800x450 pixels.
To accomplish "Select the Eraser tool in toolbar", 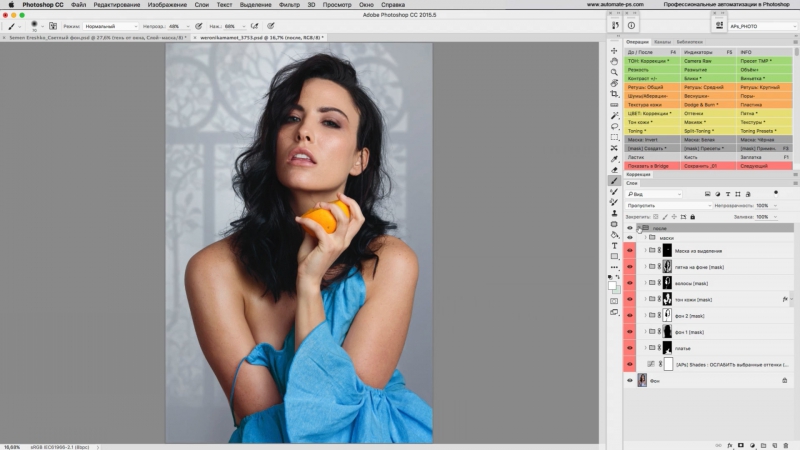I will (x=614, y=170).
